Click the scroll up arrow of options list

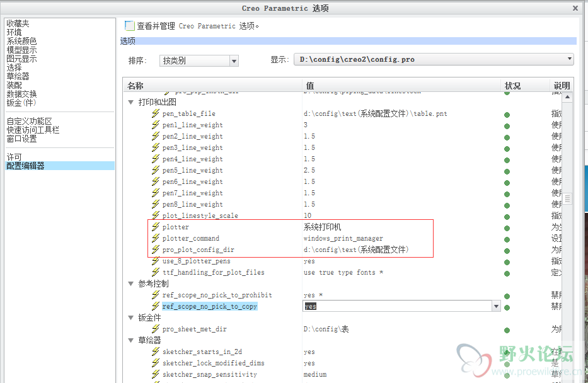pyautogui.click(x=567, y=97)
